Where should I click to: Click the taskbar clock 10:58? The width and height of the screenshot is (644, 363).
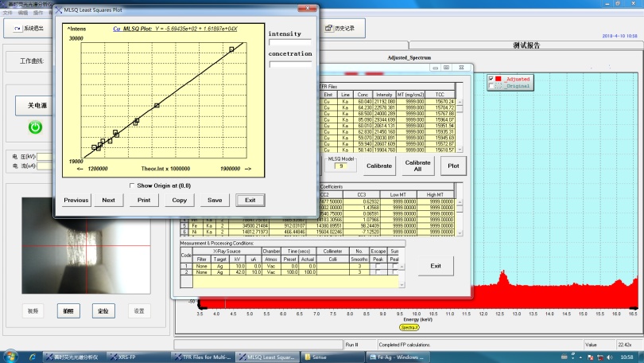tap(627, 357)
